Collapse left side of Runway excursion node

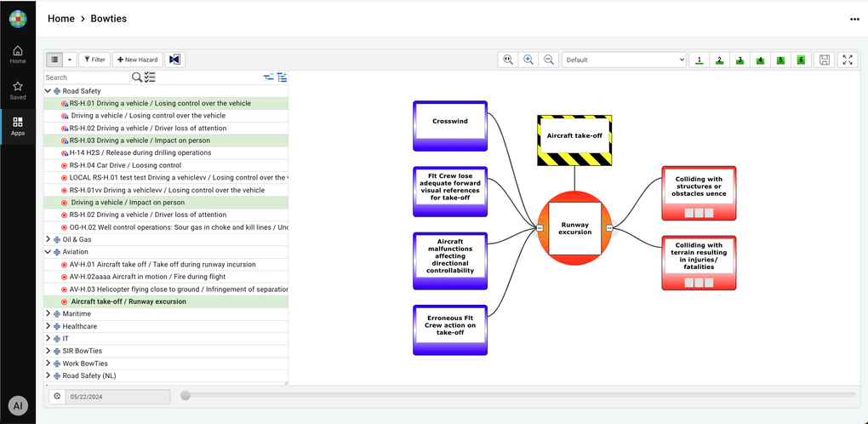540,228
